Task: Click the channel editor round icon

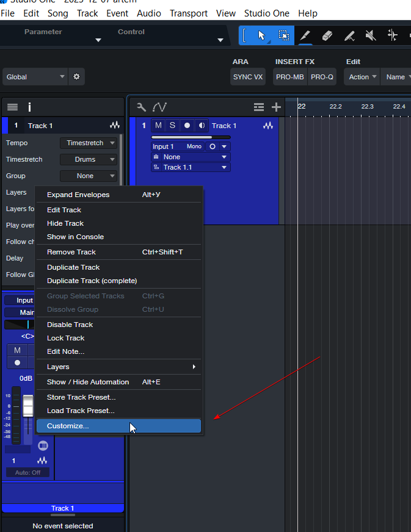Action: coord(43,445)
